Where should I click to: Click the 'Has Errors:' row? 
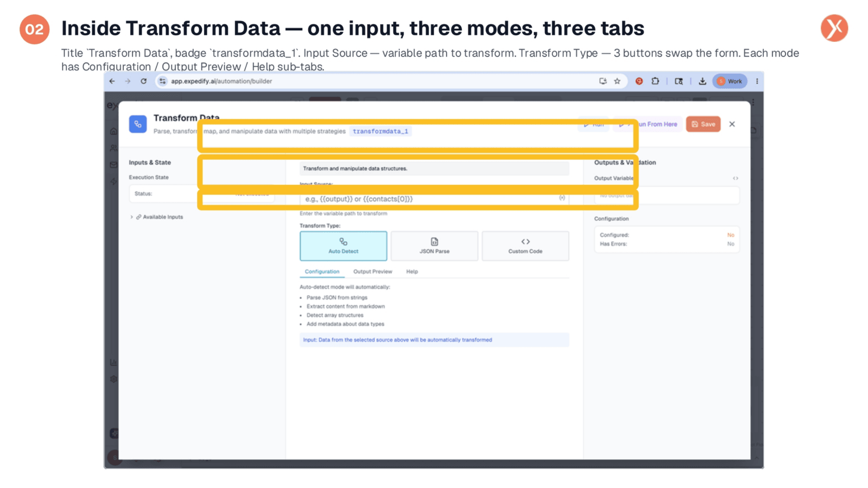pos(667,244)
